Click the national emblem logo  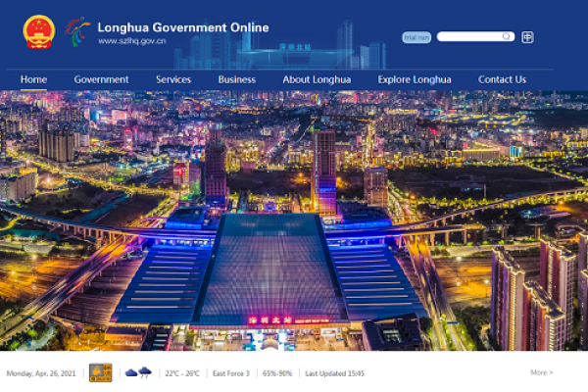(x=39, y=32)
